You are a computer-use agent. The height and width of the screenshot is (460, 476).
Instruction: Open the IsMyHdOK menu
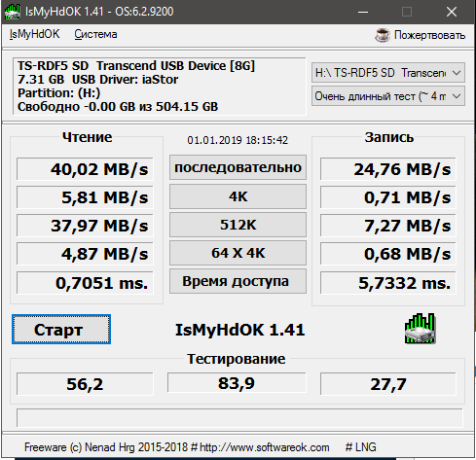click(x=34, y=34)
